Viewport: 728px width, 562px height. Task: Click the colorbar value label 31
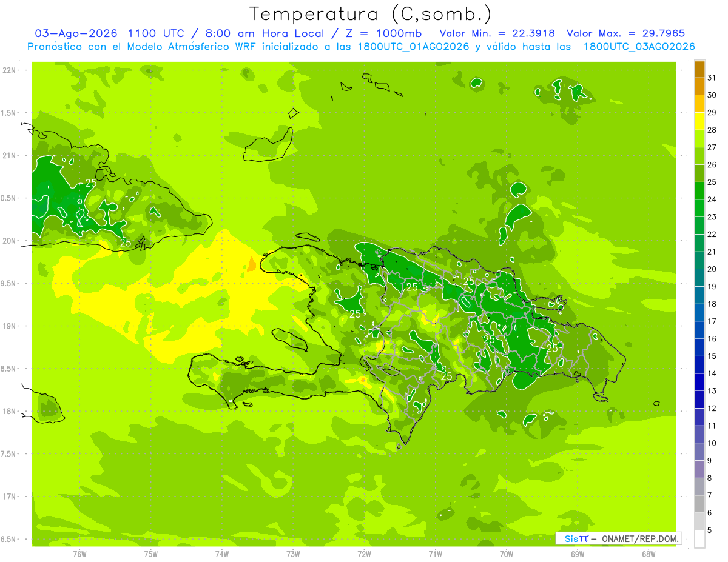click(712, 78)
